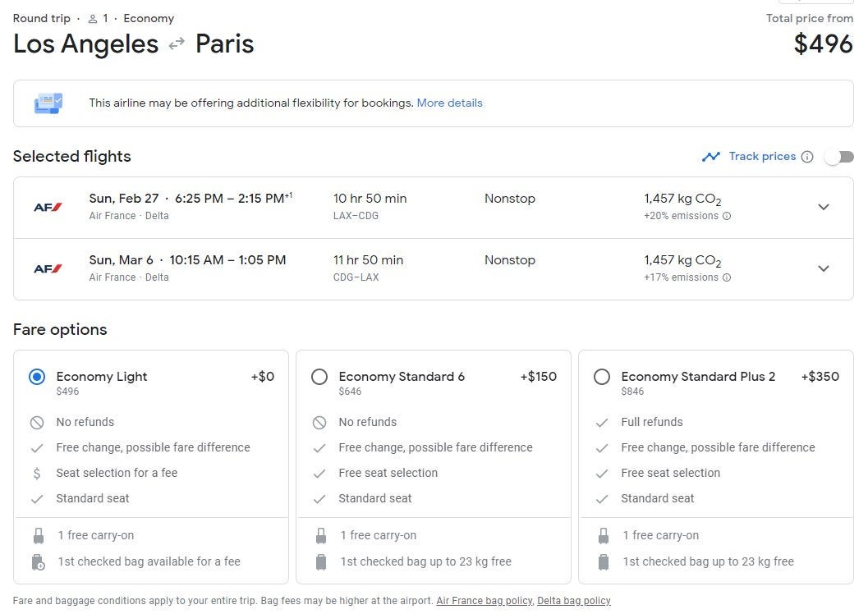This screenshot has width=868, height=614.
Task: Choose the Economy Standard 6 radio button
Action: click(319, 377)
